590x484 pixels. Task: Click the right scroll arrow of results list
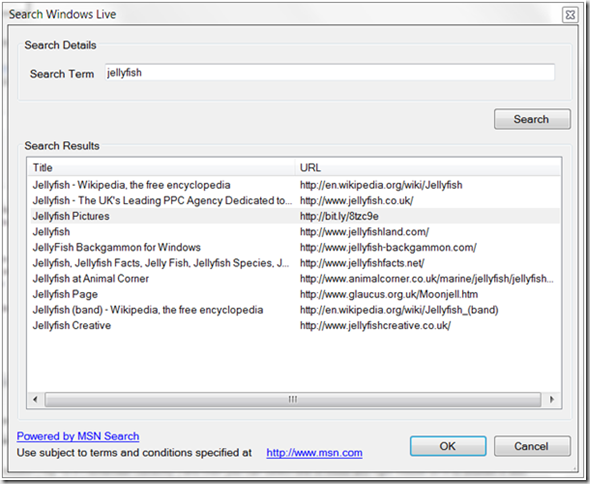click(x=552, y=399)
